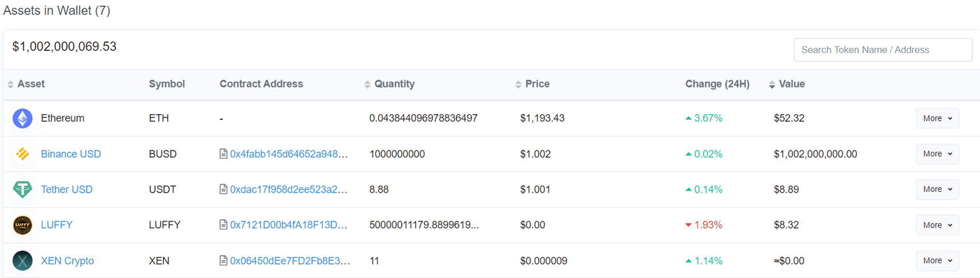Select the USDT quantity 8.88
Screen dimensions: 980x278
379,189
